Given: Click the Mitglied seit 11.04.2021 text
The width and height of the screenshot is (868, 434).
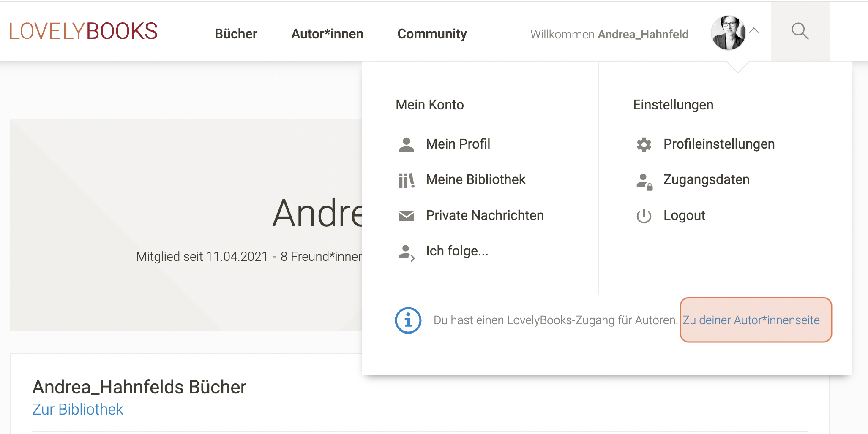Looking at the screenshot, I should click(202, 256).
